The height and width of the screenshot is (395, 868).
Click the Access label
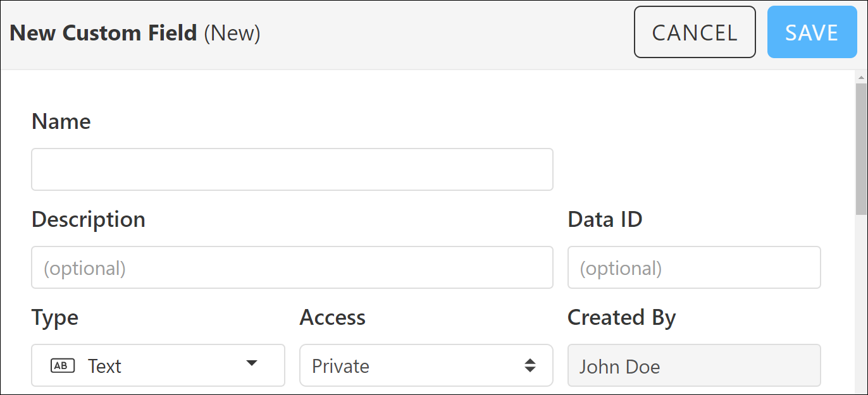click(x=332, y=318)
